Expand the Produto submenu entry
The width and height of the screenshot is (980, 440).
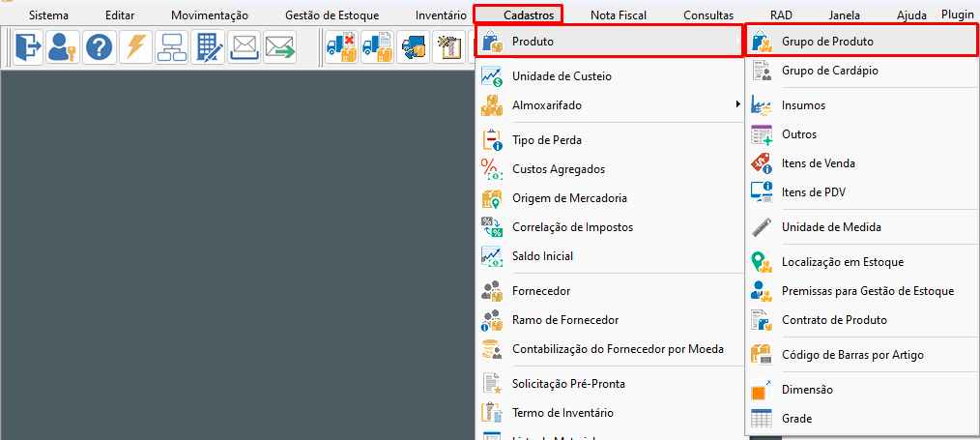click(x=610, y=42)
